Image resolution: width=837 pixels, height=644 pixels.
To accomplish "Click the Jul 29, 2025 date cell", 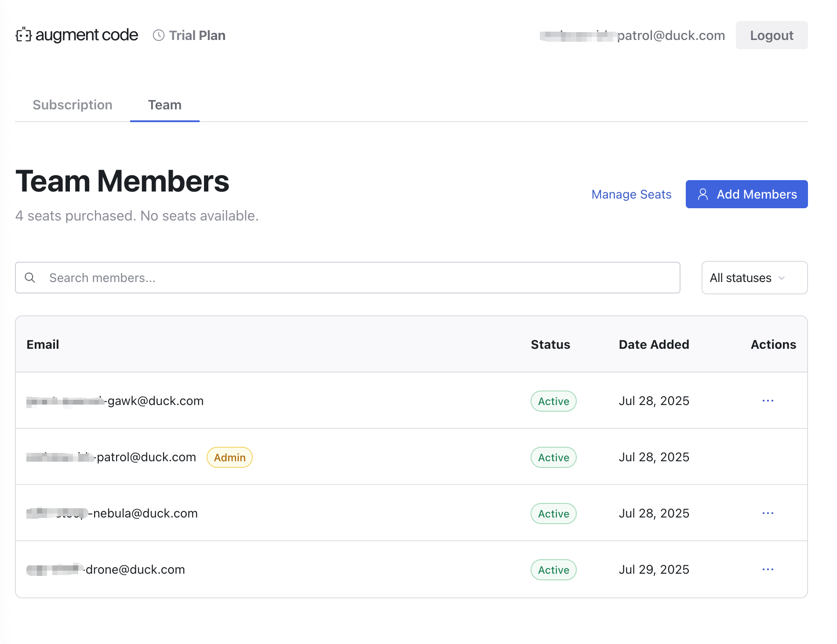I will click(x=654, y=569).
